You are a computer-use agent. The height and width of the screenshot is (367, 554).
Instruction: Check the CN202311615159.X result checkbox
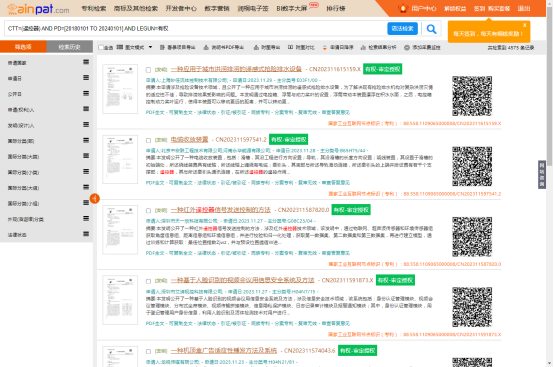[148, 70]
